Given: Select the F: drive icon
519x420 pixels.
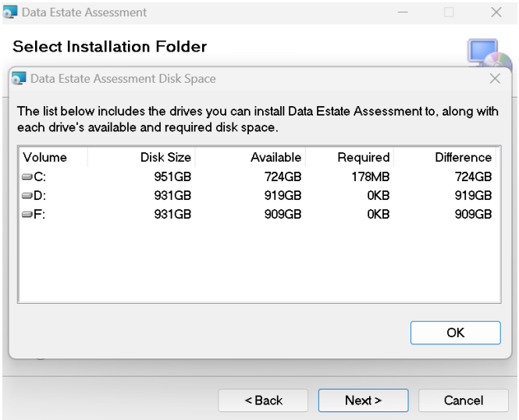Looking at the screenshot, I should [x=27, y=215].
